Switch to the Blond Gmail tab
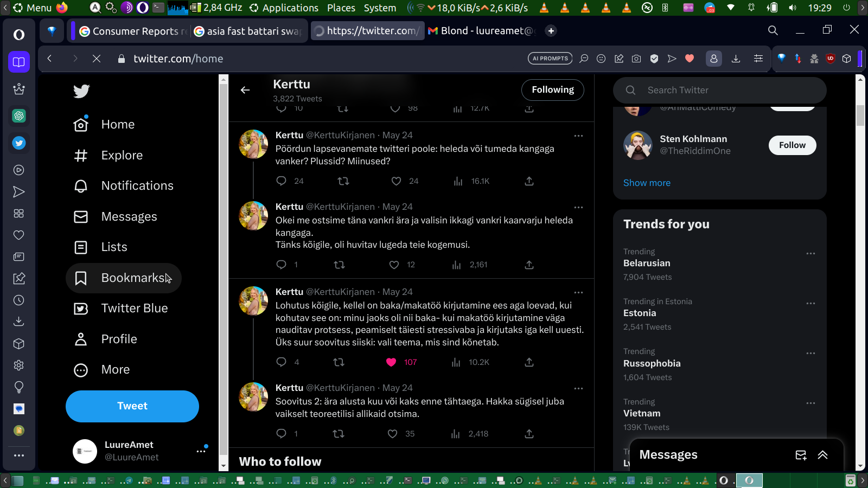Screen dimensions: 868x488 tap(481, 31)
